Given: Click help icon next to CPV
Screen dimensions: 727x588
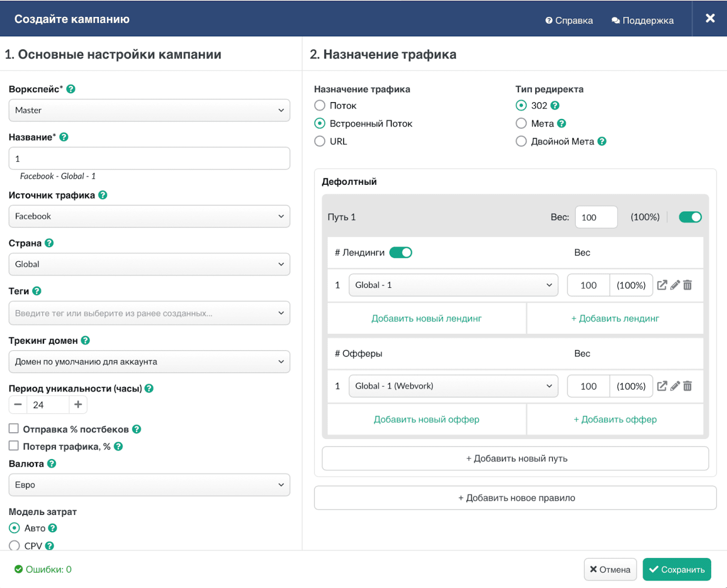Looking at the screenshot, I should point(50,546).
